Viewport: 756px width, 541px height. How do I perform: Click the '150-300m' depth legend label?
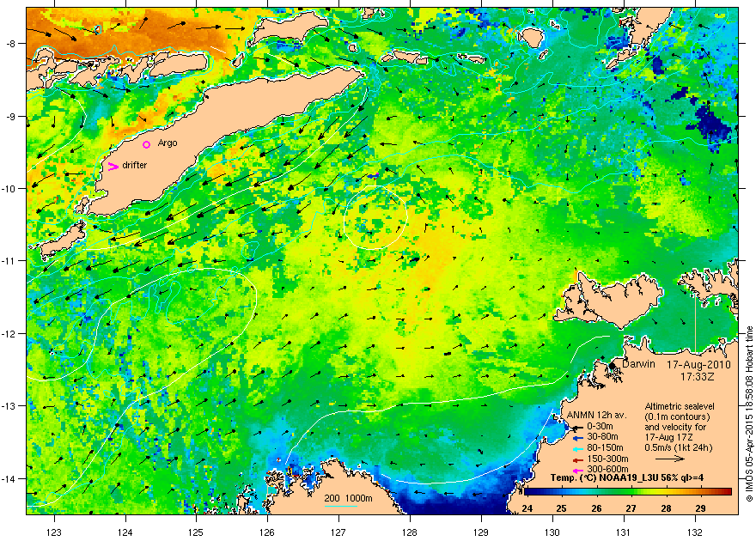pos(608,459)
